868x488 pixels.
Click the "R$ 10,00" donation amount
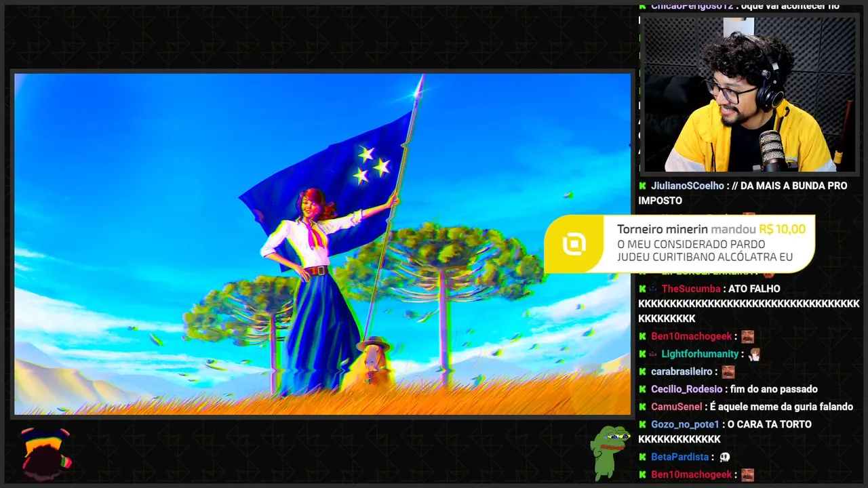click(x=782, y=229)
